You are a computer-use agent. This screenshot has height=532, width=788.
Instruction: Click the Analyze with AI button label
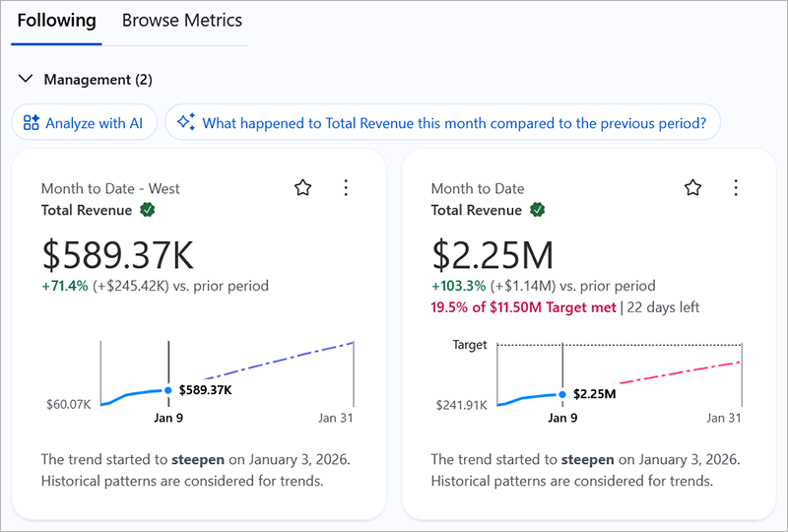(94, 123)
